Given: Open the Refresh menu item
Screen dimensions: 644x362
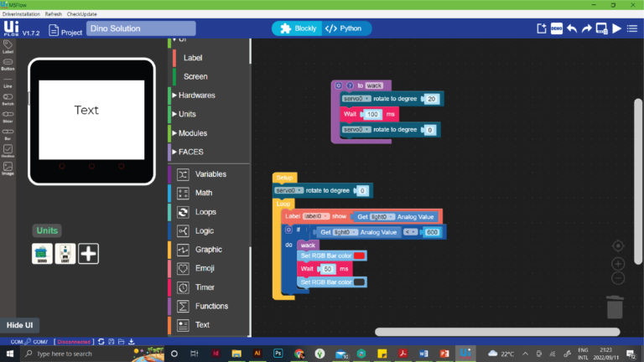Looking at the screenshot, I should (x=54, y=14).
